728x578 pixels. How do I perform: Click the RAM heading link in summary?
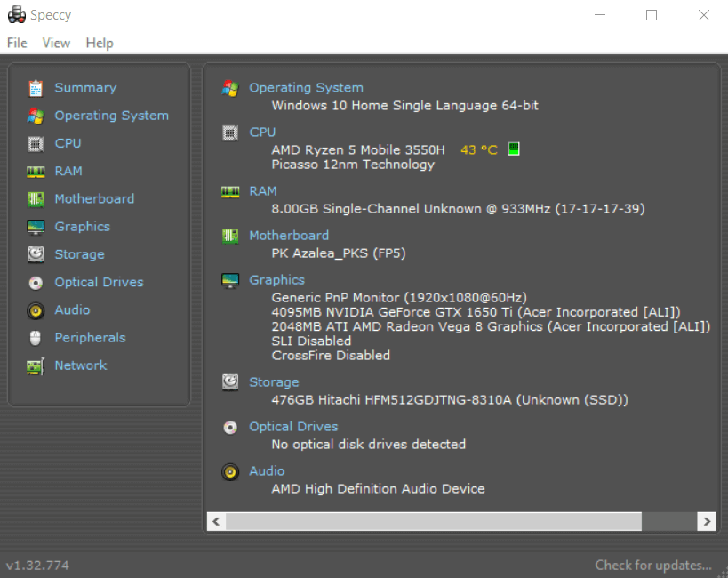[x=263, y=191]
